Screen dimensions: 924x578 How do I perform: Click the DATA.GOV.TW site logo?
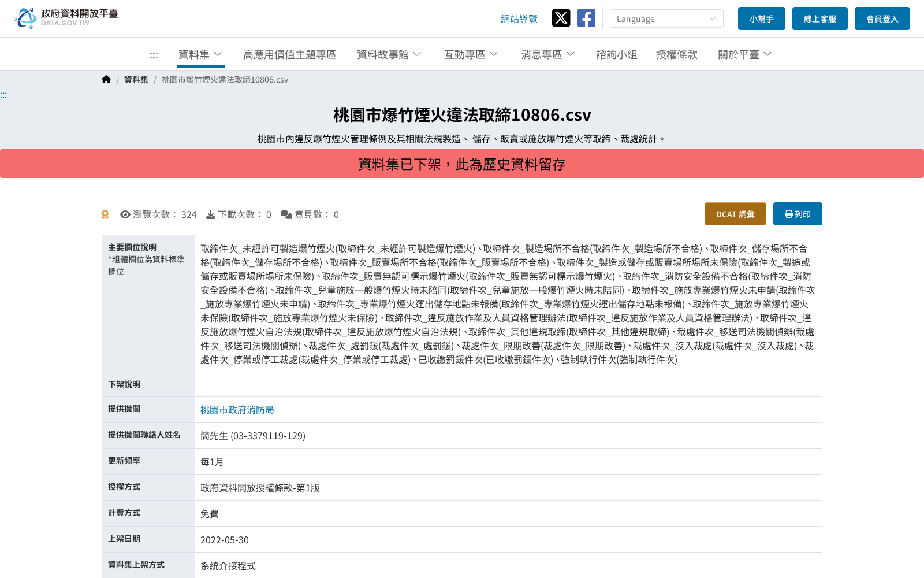pos(66,18)
